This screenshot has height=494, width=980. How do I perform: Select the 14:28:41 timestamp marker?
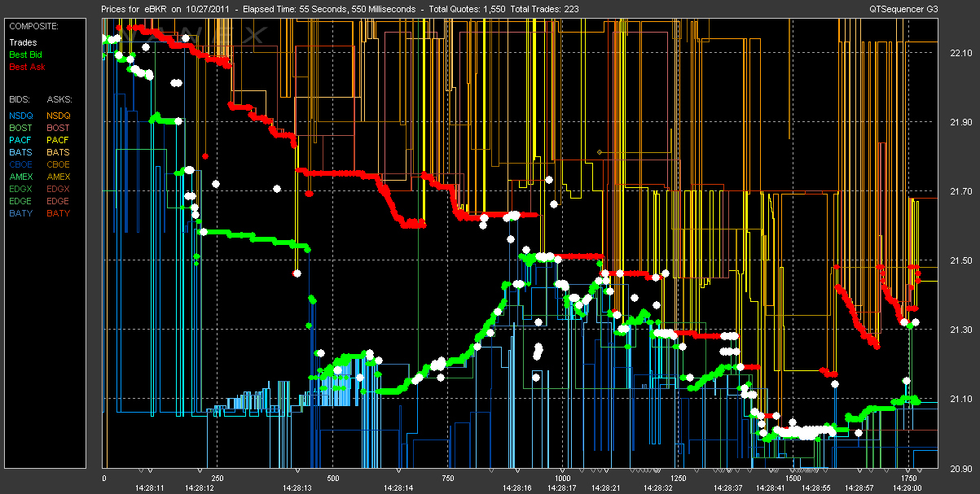768,487
